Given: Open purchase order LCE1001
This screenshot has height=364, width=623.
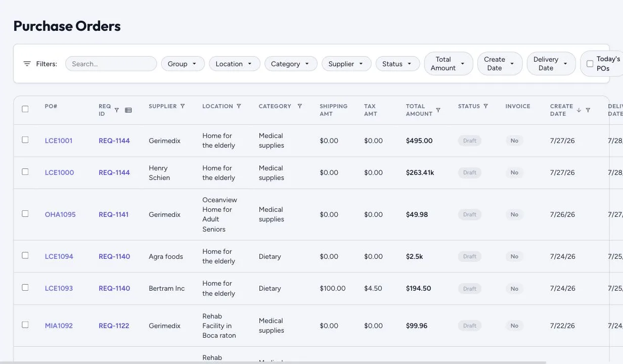Looking at the screenshot, I should click(59, 141).
